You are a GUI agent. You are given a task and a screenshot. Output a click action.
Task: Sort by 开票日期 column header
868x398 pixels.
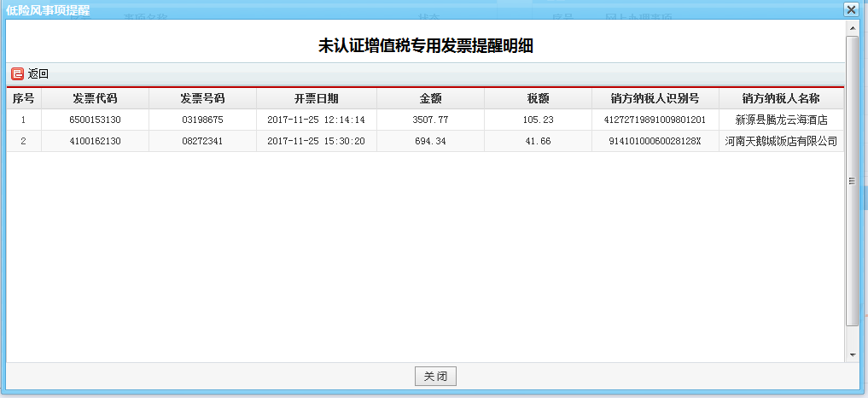pos(316,98)
